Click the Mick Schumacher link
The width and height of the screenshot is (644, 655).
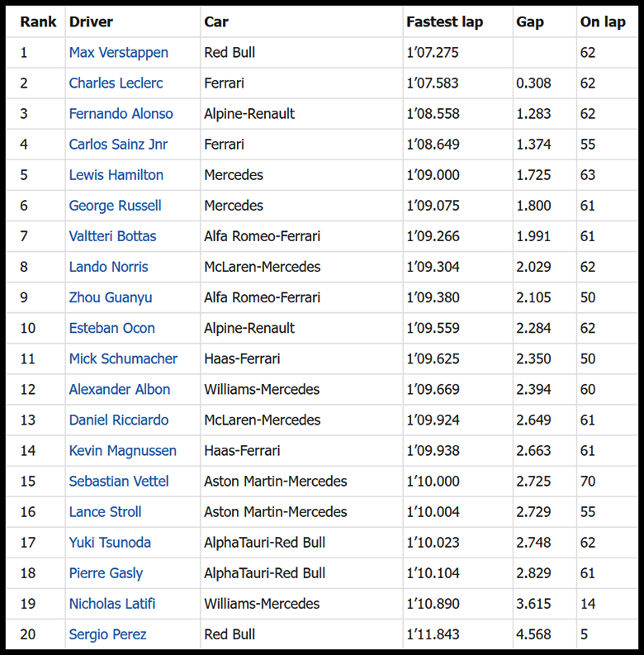pyautogui.click(x=123, y=358)
